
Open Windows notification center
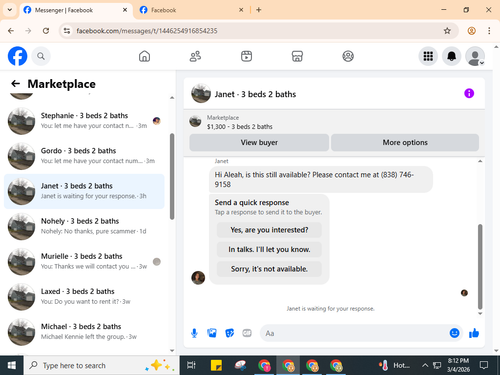[x=484, y=365]
